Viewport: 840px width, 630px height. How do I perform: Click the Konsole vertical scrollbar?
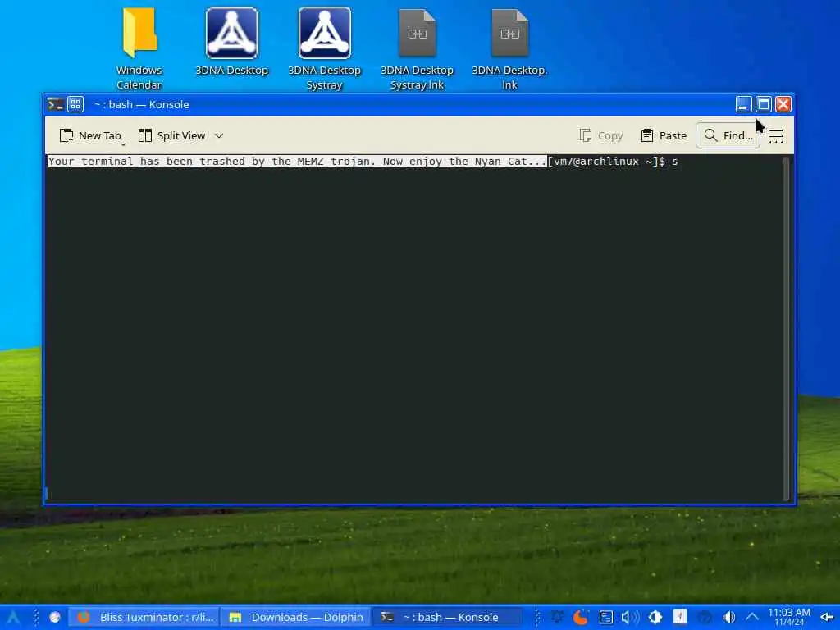click(x=786, y=328)
